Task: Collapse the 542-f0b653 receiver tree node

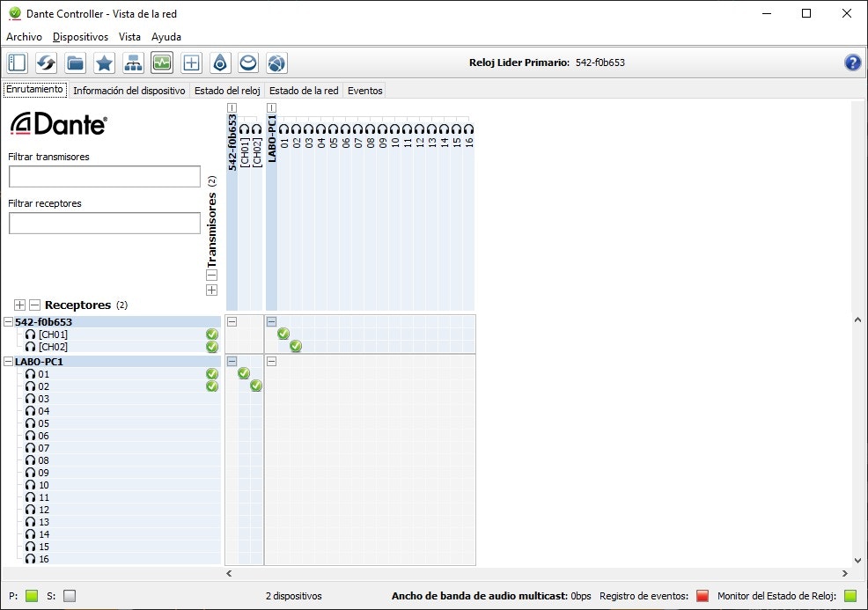Action: point(8,321)
